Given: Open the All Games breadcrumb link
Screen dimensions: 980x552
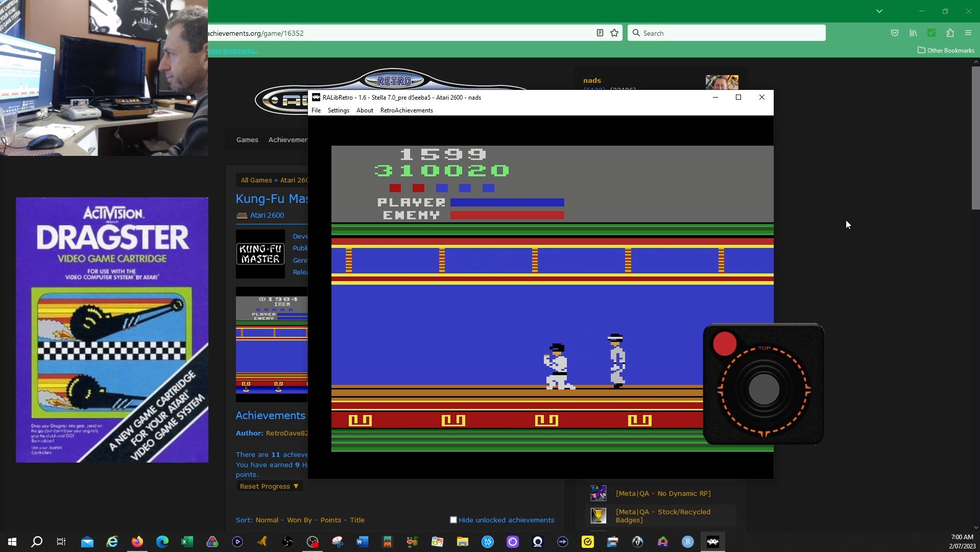Looking at the screenshot, I should click(256, 180).
